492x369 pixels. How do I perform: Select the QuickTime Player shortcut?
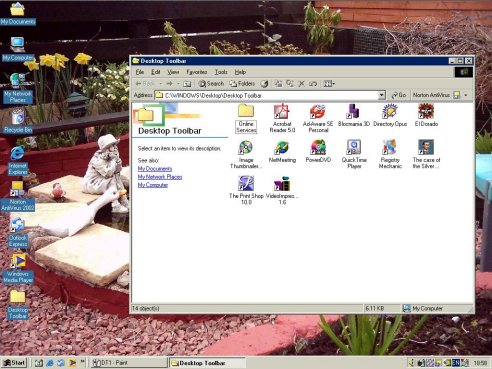point(354,154)
